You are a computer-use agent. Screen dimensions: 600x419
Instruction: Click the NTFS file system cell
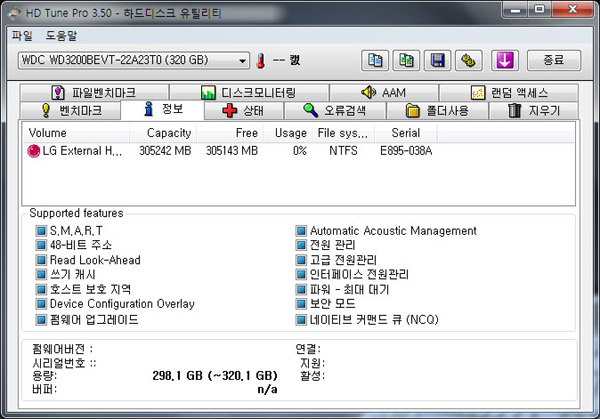343,151
